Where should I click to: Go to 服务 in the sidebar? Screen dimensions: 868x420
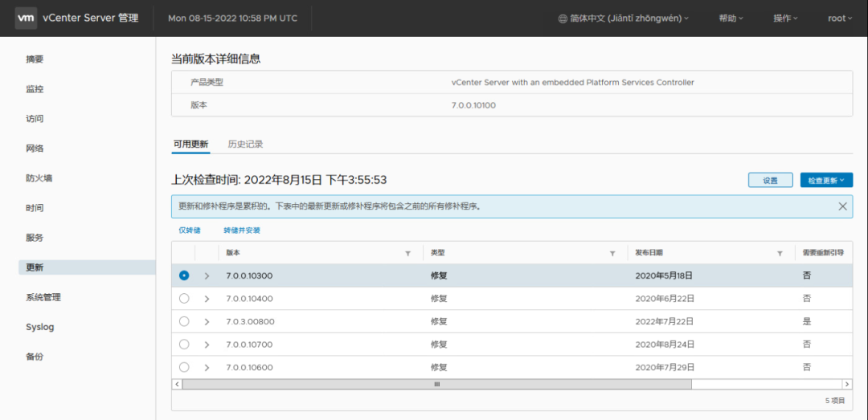[x=35, y=238]
